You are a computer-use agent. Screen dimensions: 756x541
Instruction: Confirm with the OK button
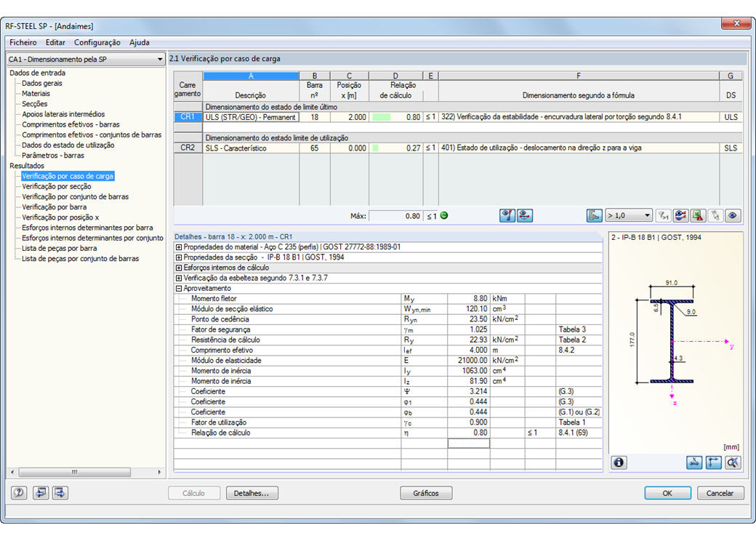667,493
